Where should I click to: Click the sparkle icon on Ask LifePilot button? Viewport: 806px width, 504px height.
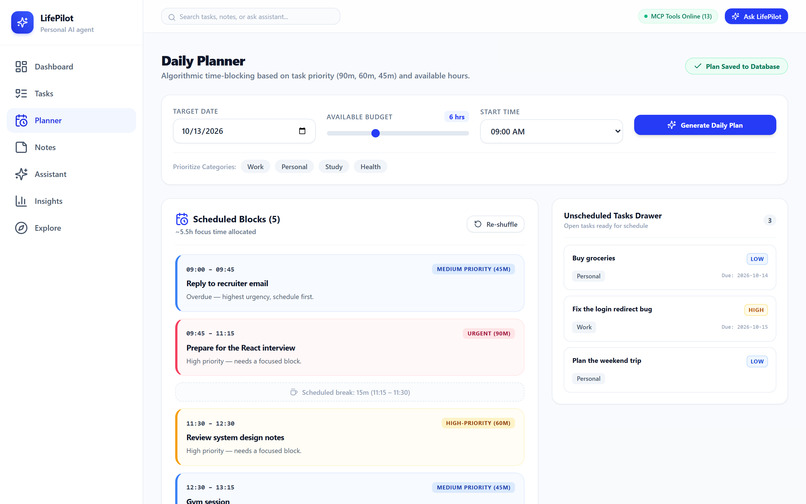coord(736,16)
